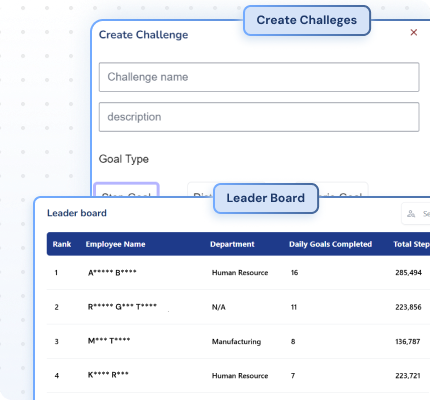Select the R***** G*** T**** row
This screenshot has height=400, width=430.
(238, 307)
